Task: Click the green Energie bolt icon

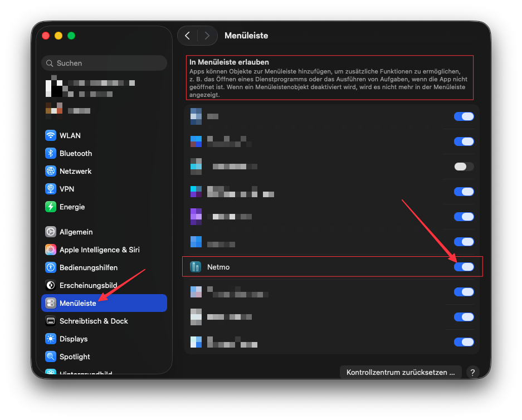Action: [x=51, y=207]
